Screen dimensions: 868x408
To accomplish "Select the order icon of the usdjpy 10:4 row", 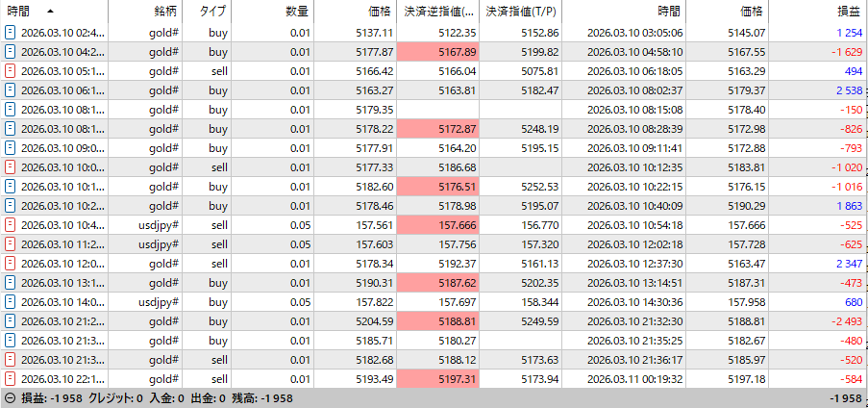I will (x=11, y=225).
